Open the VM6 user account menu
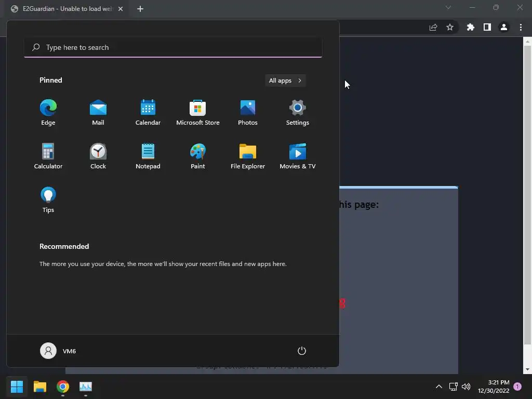This screenshot has width=532, height=399. pos(58,351)
